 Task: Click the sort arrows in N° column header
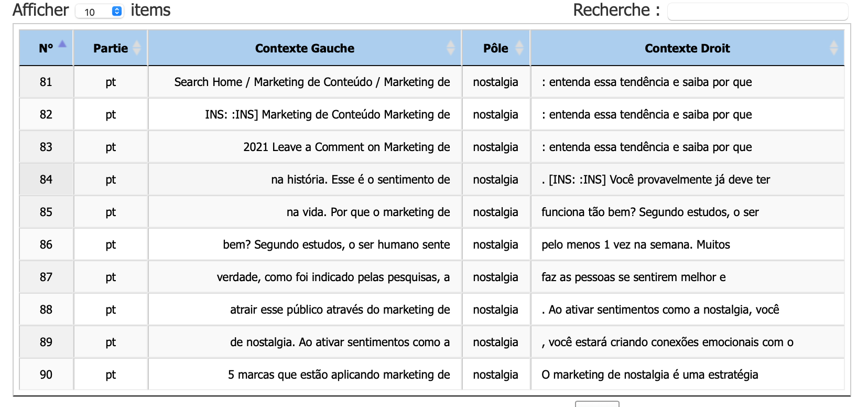62,45
